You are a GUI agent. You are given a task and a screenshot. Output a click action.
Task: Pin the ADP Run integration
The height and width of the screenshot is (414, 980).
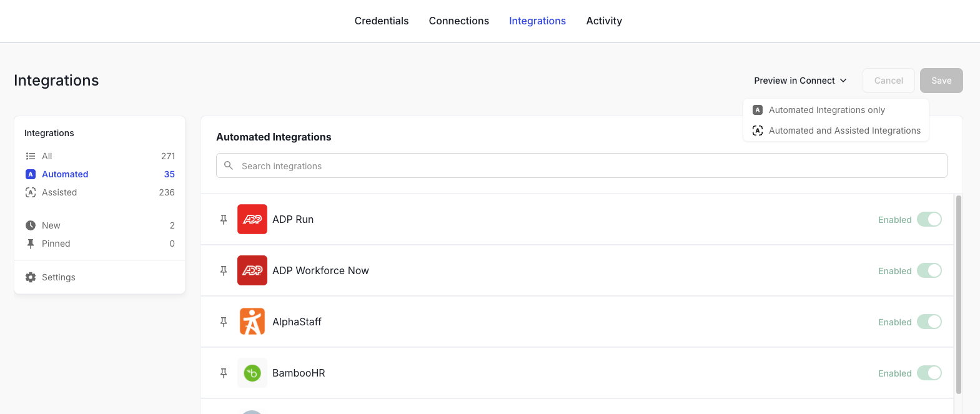coord(224,219)
